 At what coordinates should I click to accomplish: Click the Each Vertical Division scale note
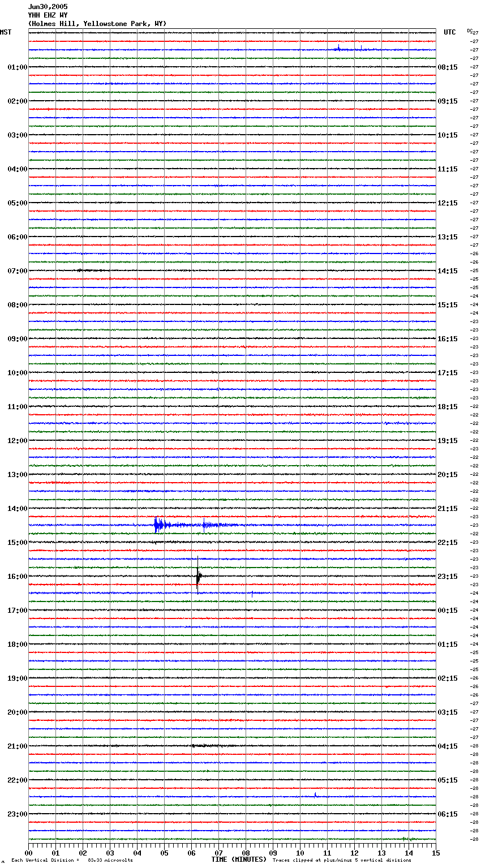click(45, 860)
